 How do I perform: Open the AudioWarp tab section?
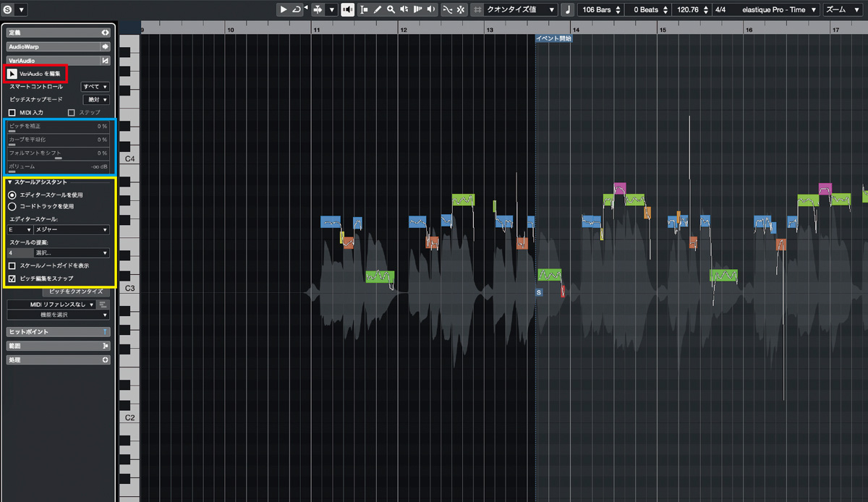pos(58,46)
